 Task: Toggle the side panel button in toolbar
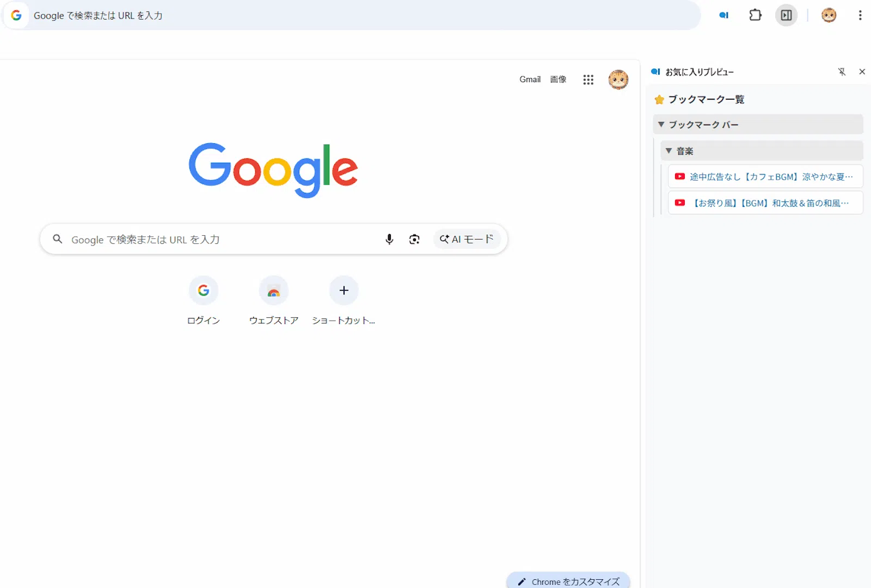coord(786,15)
